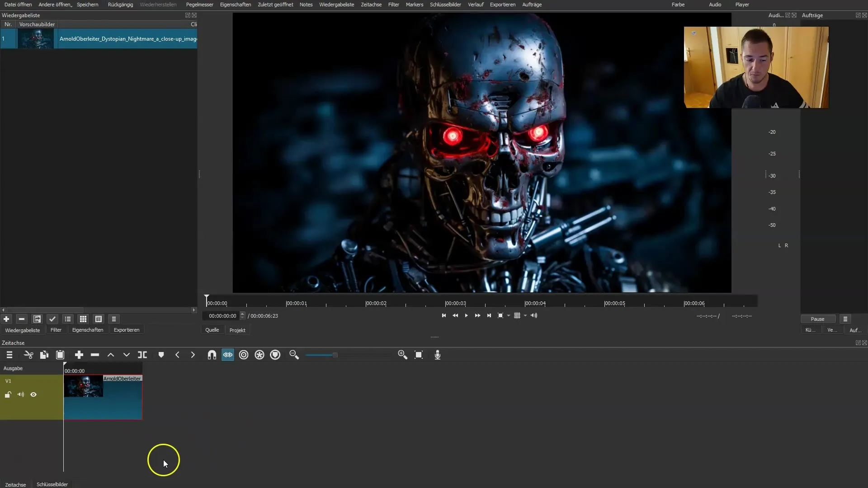Remove clip with timeline ripple delete
Screen dimensions: 868x488
click(95, 355)
